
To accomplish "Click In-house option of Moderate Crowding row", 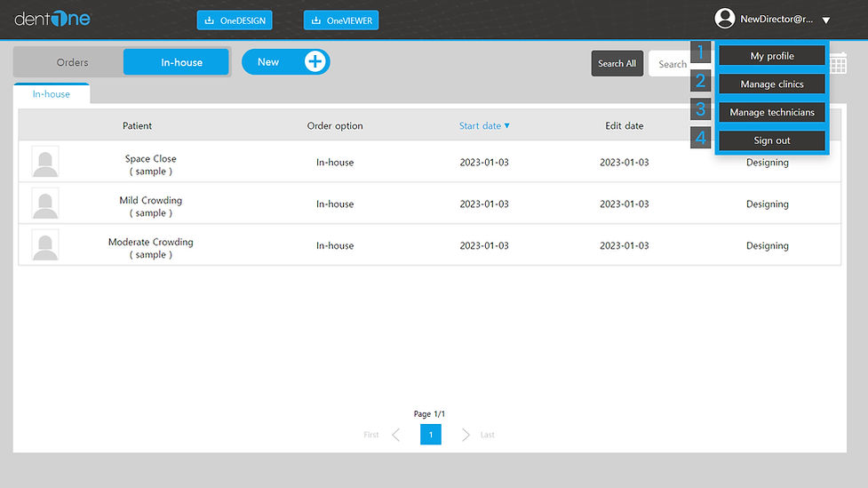I will click(335, 245).
